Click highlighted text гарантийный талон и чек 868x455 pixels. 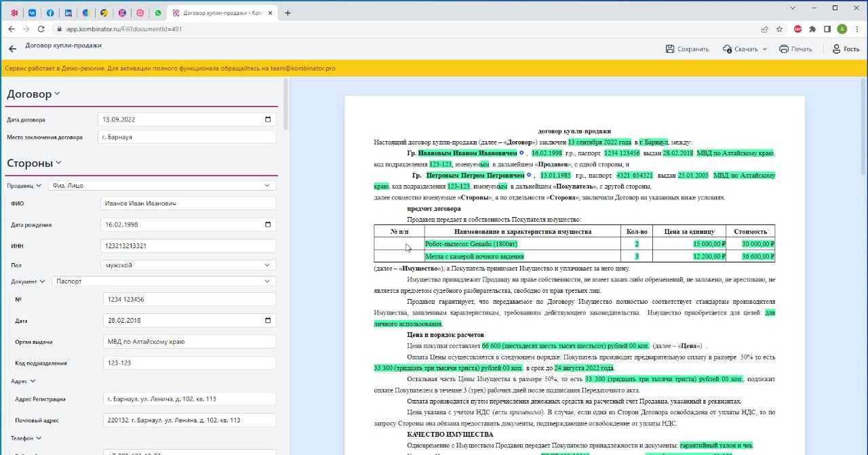[x=716, y=446]
